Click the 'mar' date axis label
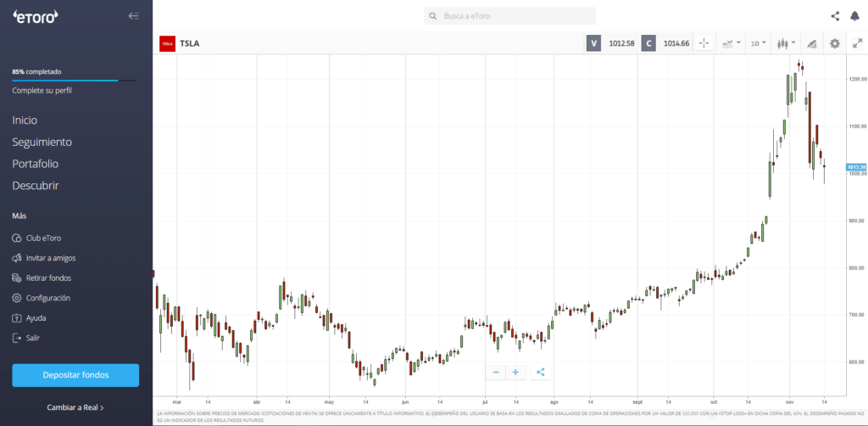The width and height of the screenshot is (868, 426). [177, 401]
